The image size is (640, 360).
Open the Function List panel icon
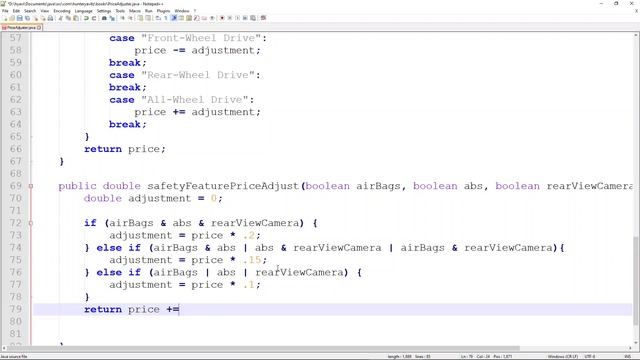[196, 18]
